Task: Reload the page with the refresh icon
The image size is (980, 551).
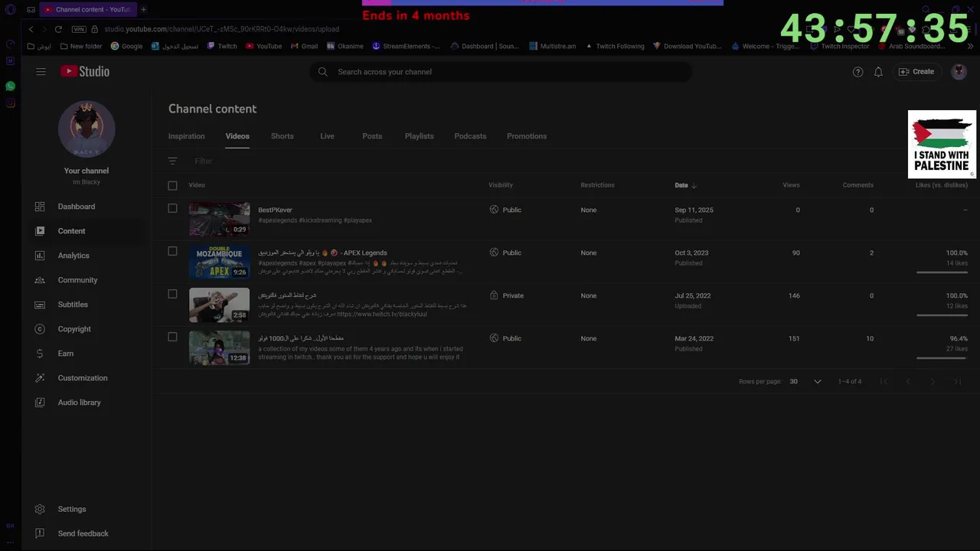Action: click(58, 29)
